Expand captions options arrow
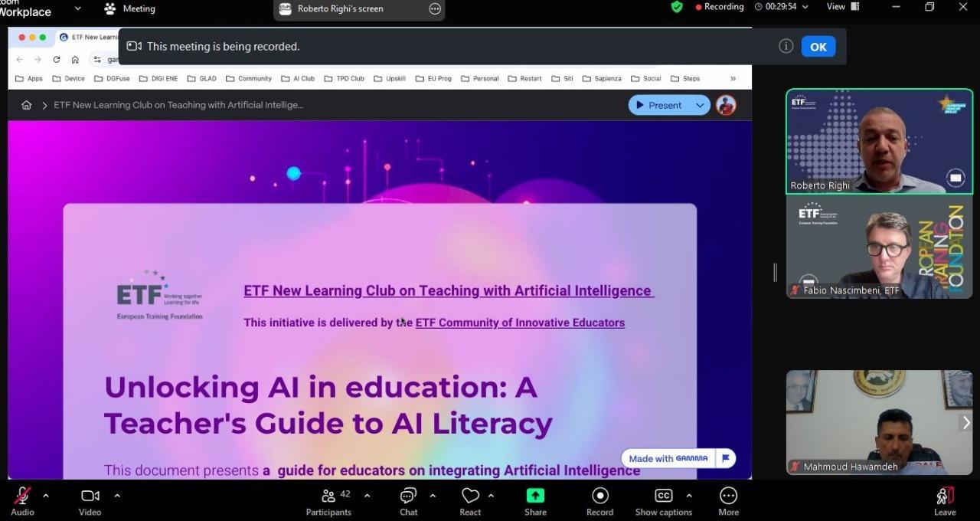The height and width of the screenshot is (521, 980). coord(689,496)
